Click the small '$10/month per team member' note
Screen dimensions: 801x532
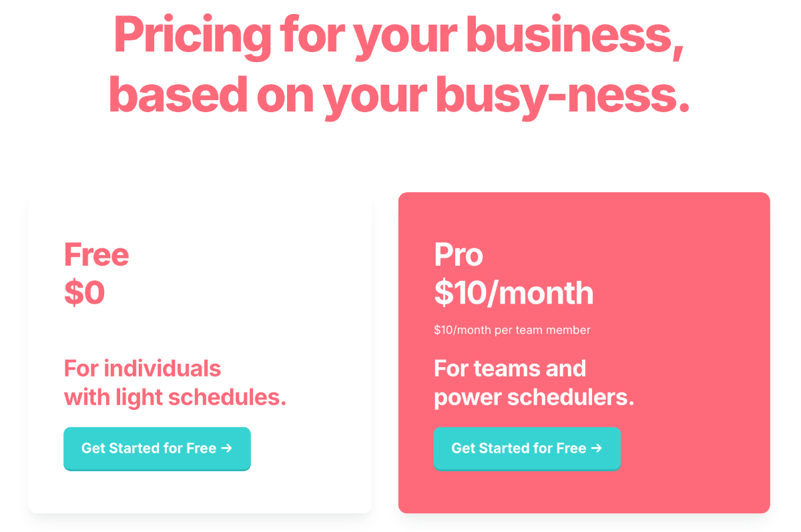[513, 330]
